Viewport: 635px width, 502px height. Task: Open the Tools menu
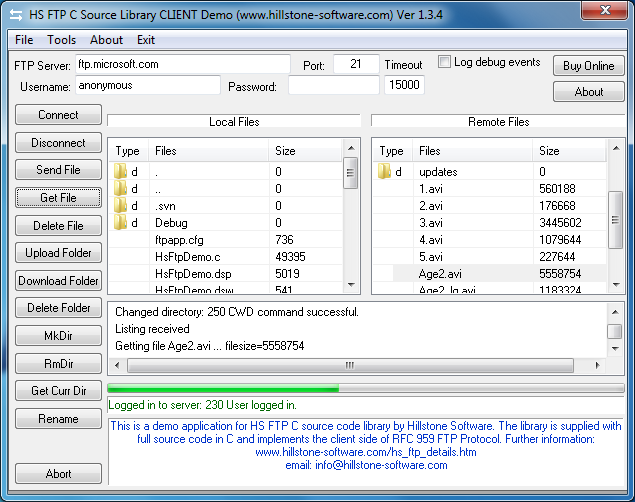click(62, 40)
